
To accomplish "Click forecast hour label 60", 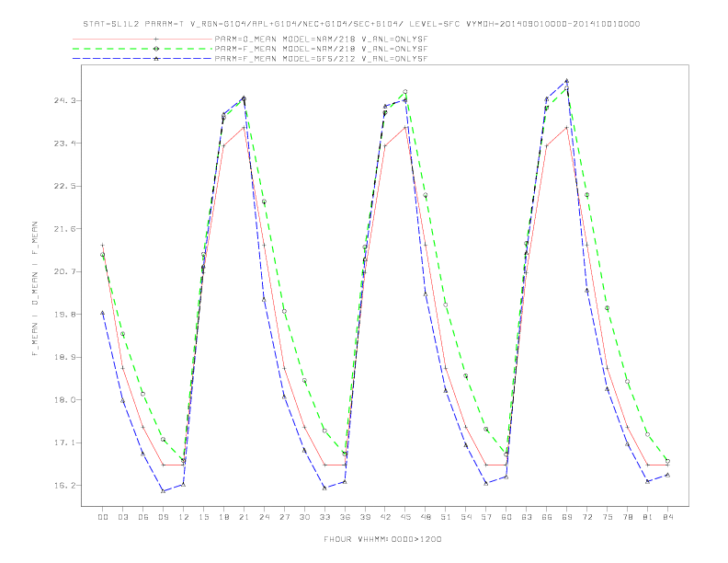I will (x=506, y=517).
